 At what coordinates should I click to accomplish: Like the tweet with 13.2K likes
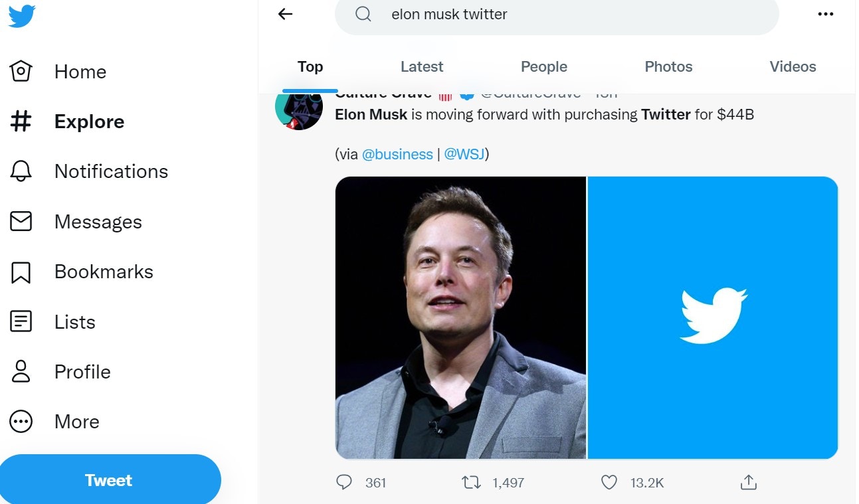[609, 483]
